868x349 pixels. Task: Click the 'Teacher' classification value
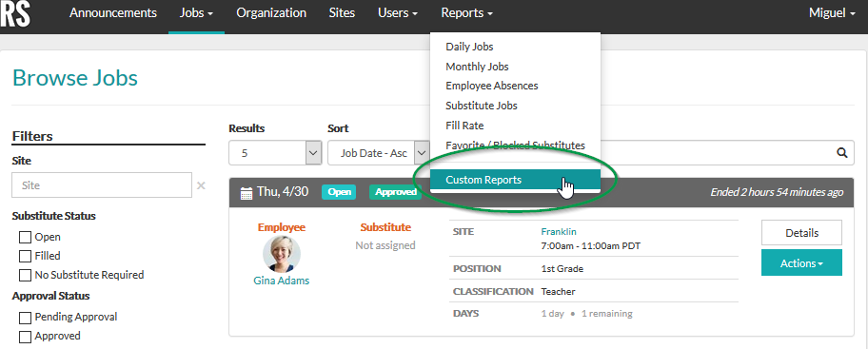tap(558, 292)
